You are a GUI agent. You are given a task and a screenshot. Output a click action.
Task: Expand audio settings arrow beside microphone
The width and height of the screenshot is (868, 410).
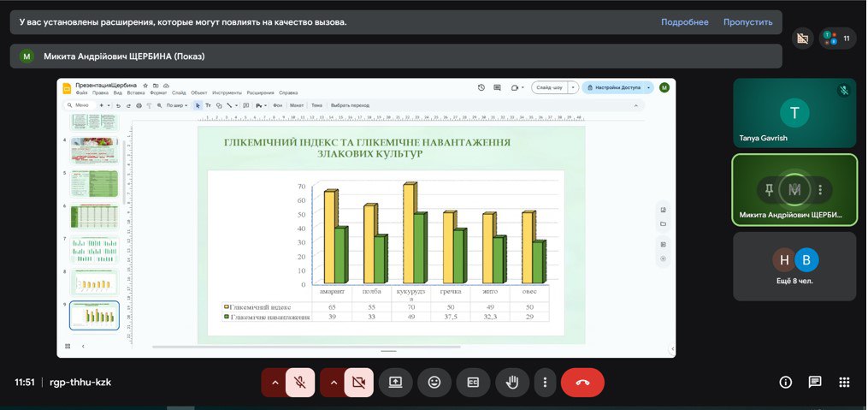[275, 383]
